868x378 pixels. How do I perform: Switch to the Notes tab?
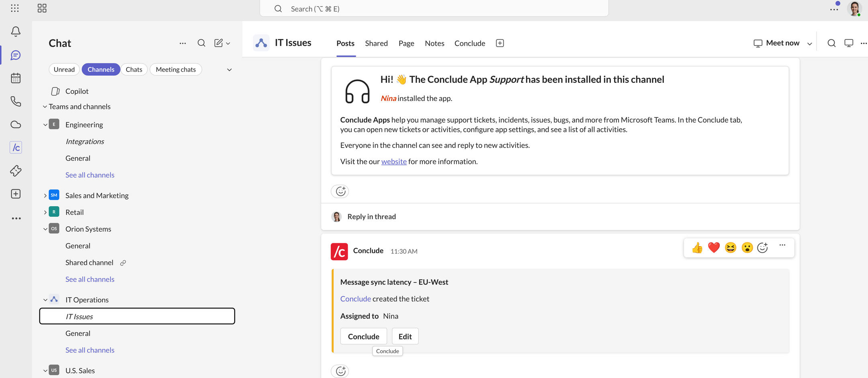(x=434, y=43)
